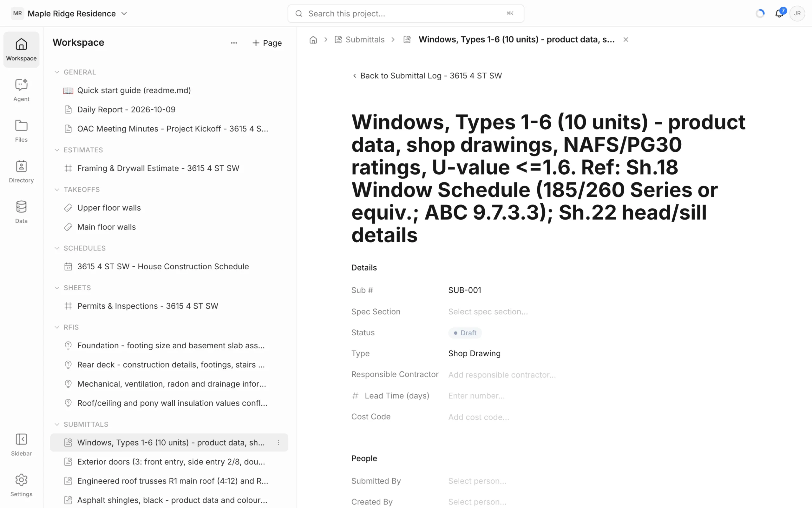The height and width of the screenshot is (508, 812).
Task: Open the Directory icon in left rail
Action: [21, 171]
